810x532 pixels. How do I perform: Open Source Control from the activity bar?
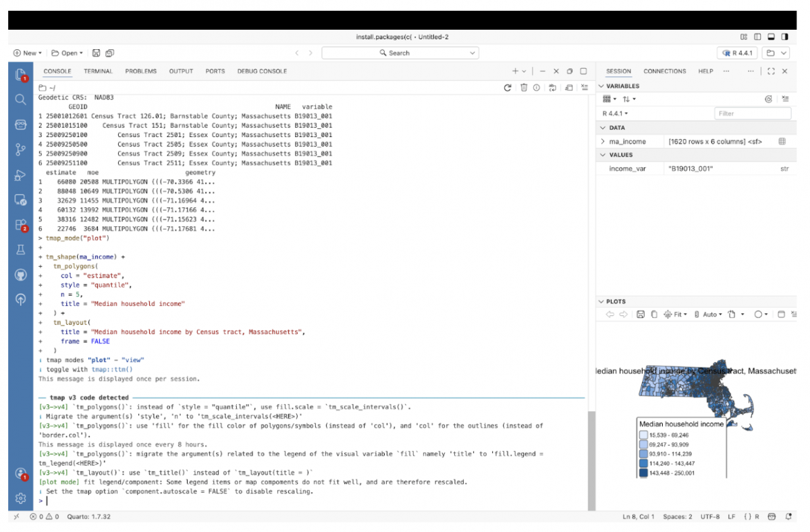20,150
